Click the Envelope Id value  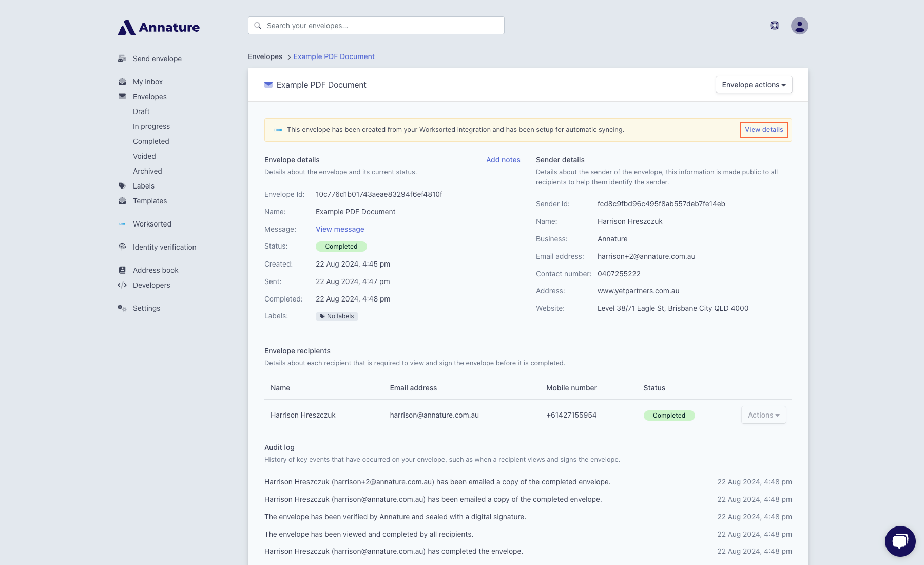point(379,194)
